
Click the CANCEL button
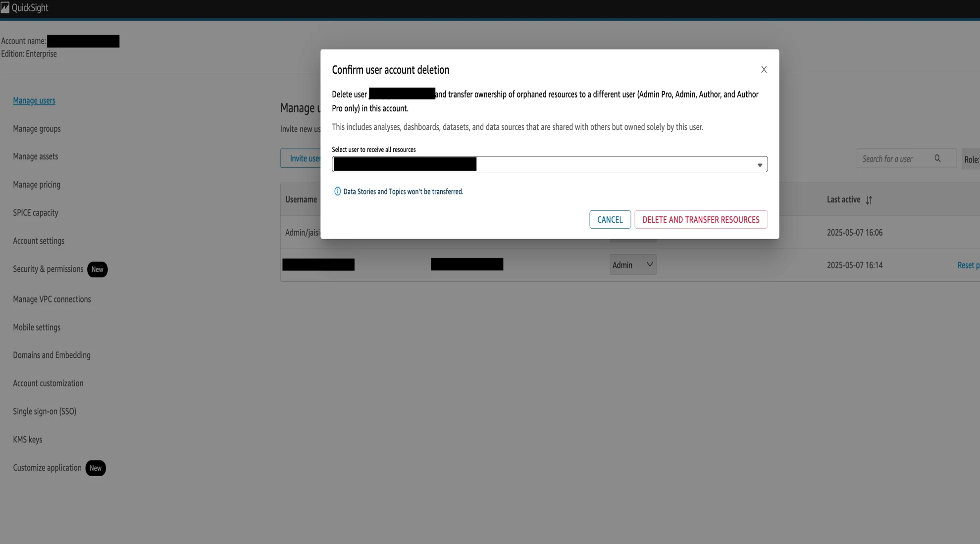point(610,220)
